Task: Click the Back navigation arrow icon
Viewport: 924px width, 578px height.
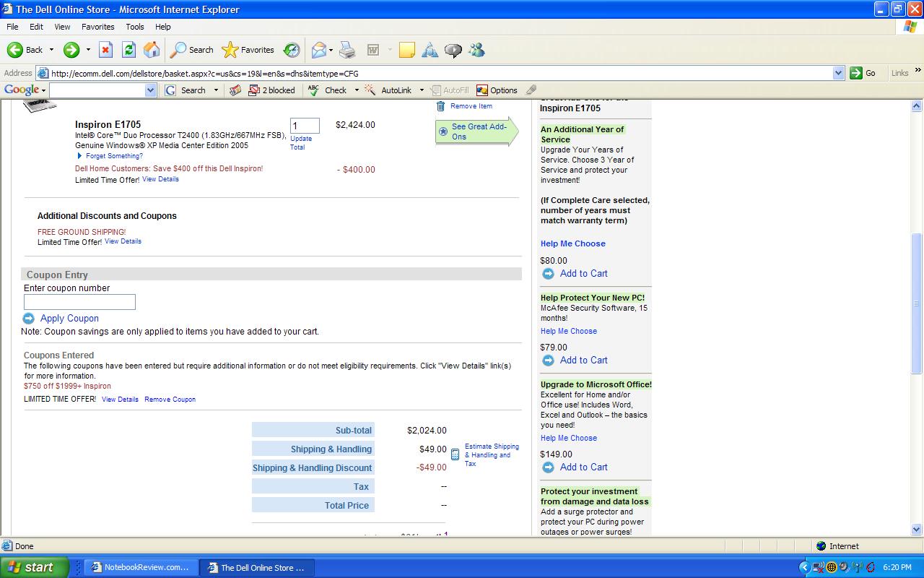Action: tap(14, 50)
